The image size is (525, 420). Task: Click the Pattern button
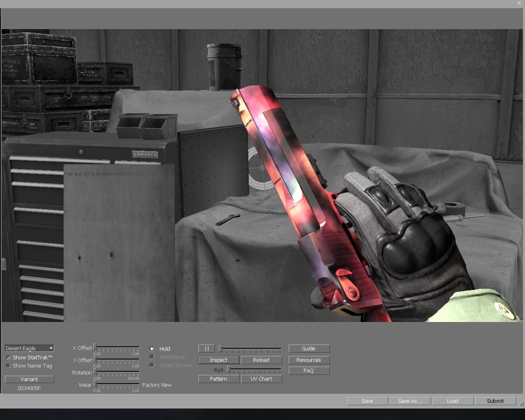point(219,379)
